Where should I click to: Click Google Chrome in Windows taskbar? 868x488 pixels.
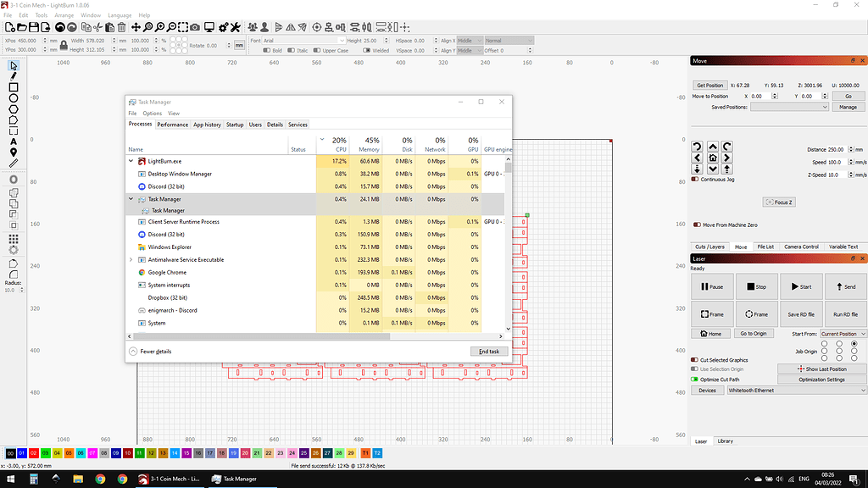click(x=100, y=479)
